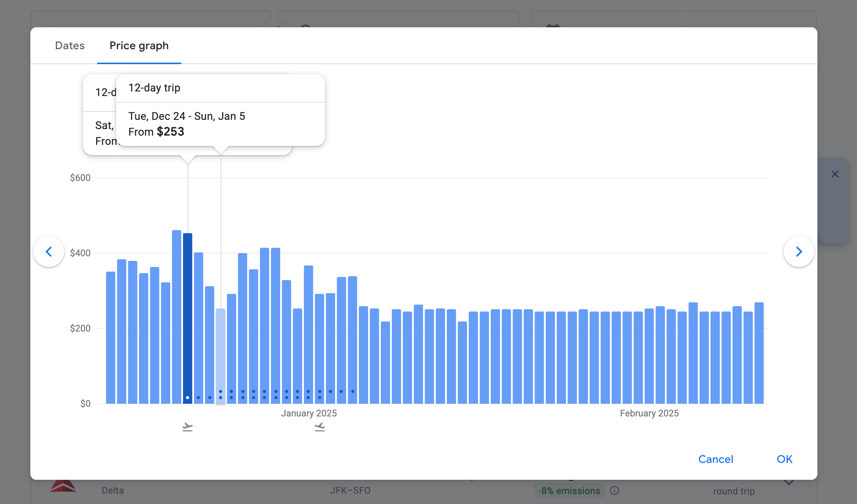857x504 pixels.
Task: Select the Price graph tab
Action: [139, 45]
